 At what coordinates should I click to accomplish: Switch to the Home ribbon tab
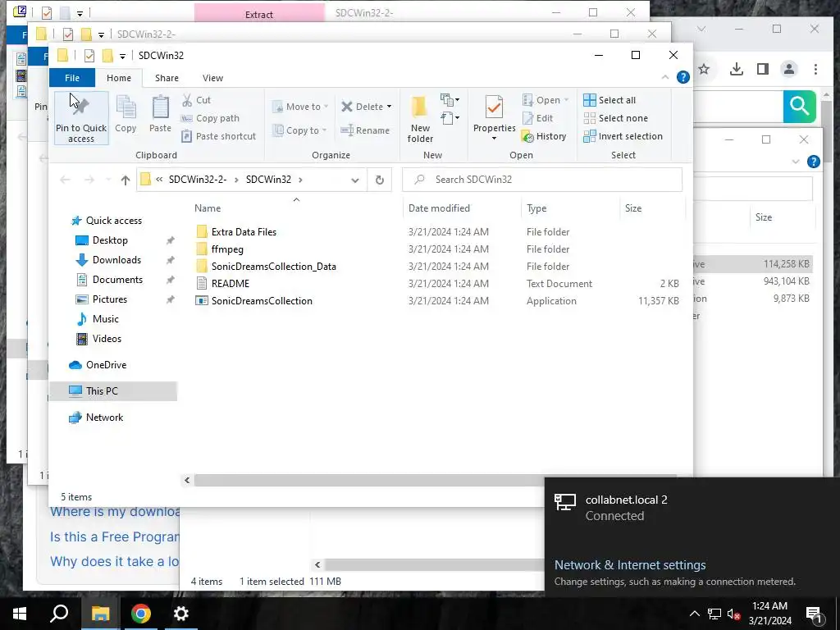pyautogui.click(x=119, y=78)
